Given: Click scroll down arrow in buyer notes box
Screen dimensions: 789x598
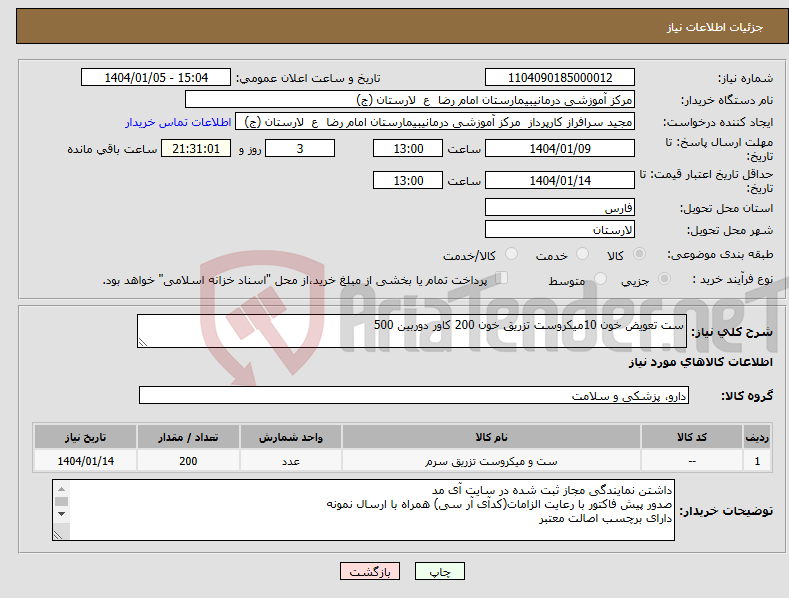Looking at the screenshot, I should point(61,514).
